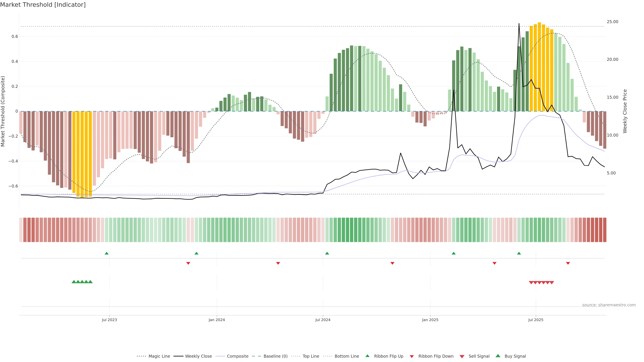Click the first green ribbon flip-up marker
644x362 pixels.
pos(106,253)
